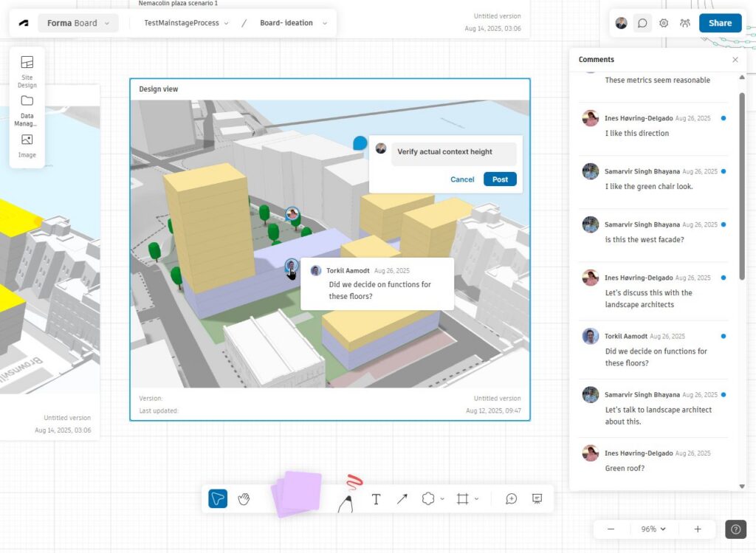Click the purple sticky notes stack

(297, 493)
